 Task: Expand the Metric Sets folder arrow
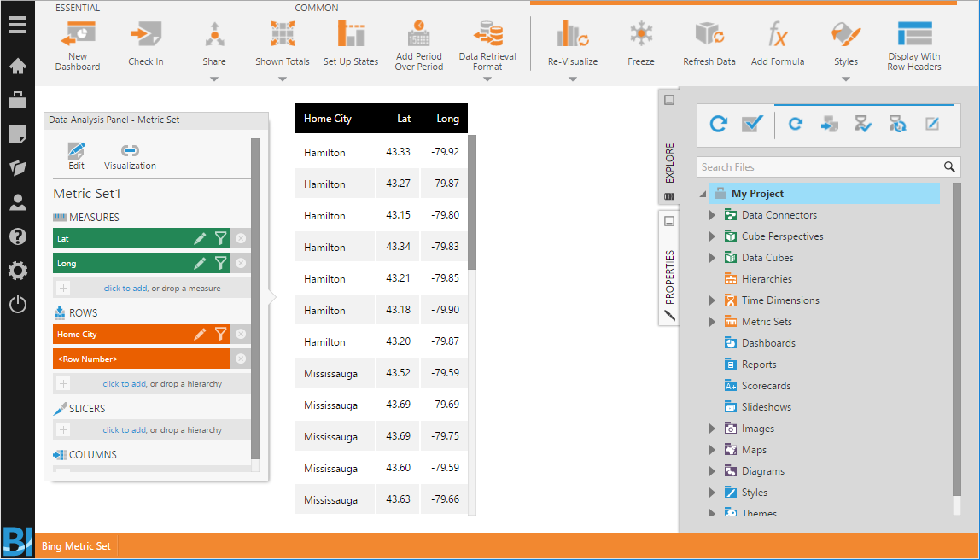click(712, 322)
